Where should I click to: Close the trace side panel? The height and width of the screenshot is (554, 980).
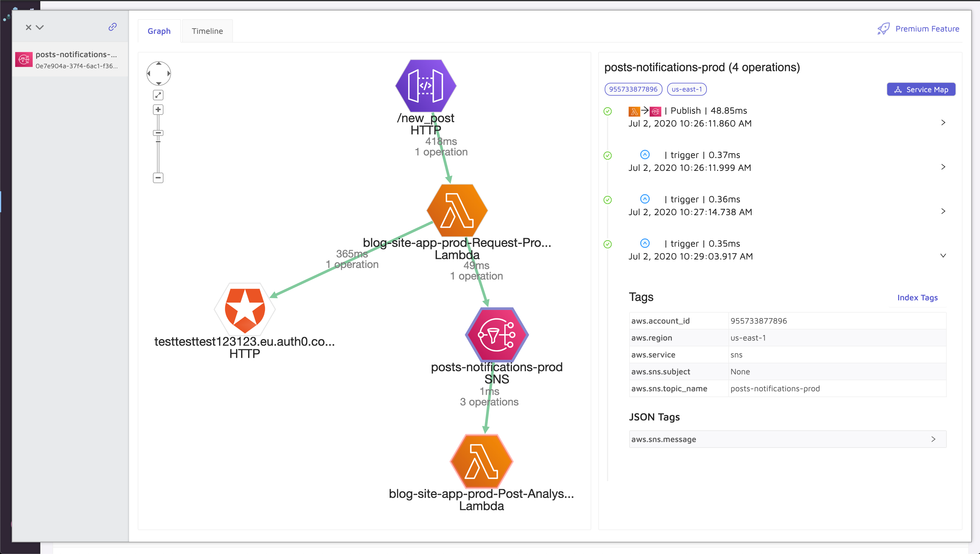(28, 27)
